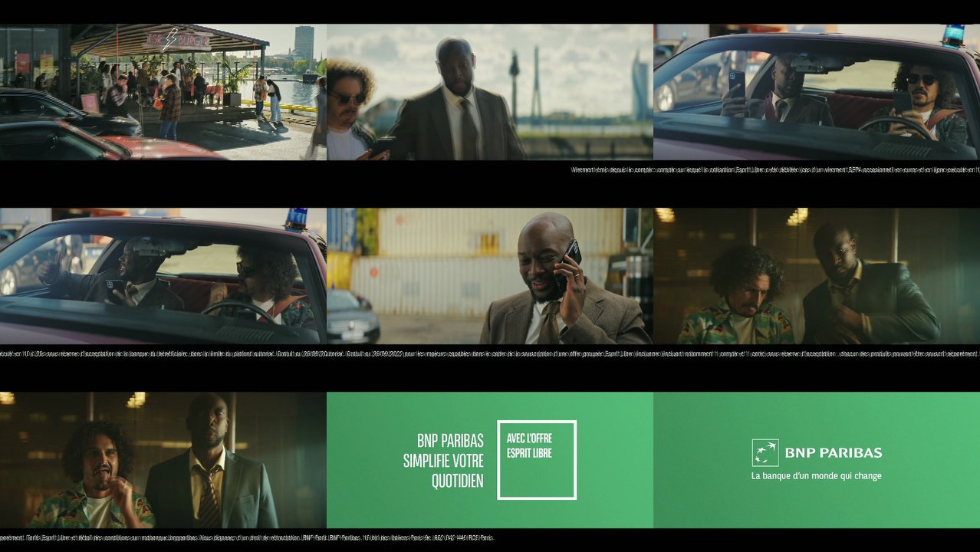Select the frame of two men walking outdoors
The height and width of the screenshot is (552, 980).
click(490, 92)
